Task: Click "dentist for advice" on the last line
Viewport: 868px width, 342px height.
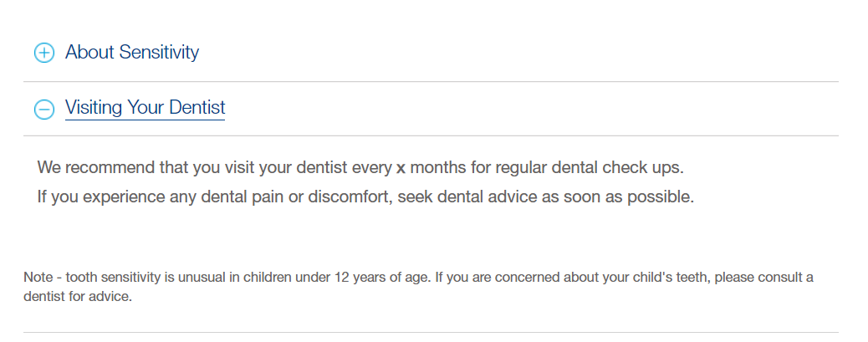Action: [x=78, y=297]
